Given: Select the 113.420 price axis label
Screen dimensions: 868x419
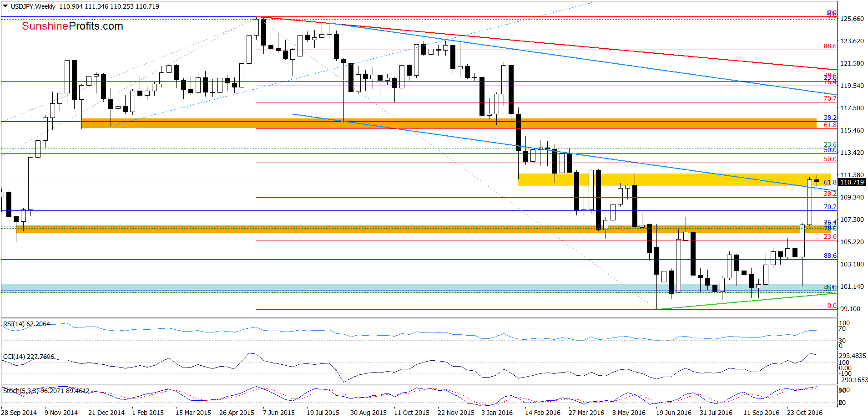Looking at the screenshot, I should click(x=852, y=153).
